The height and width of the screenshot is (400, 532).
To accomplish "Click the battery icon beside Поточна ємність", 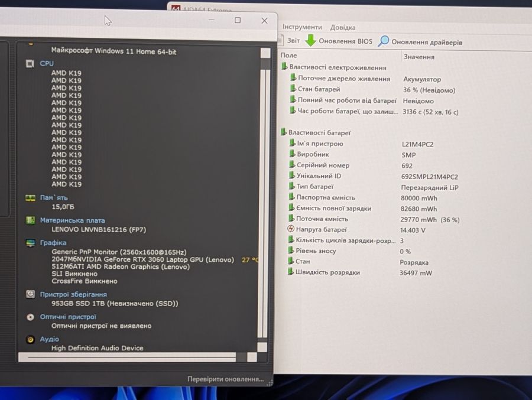I will click(x=291, y=218).
